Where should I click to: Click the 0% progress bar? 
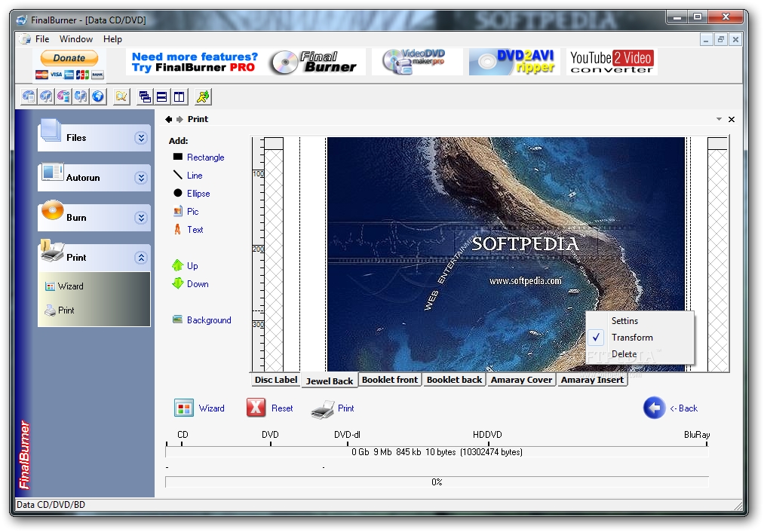[437, 482]
